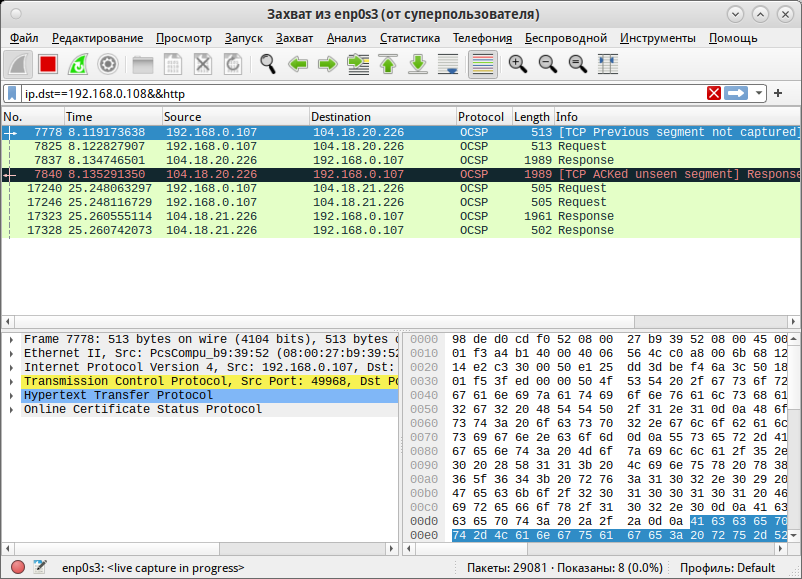Open the recent filters dropdown arrow

[759, 94]
